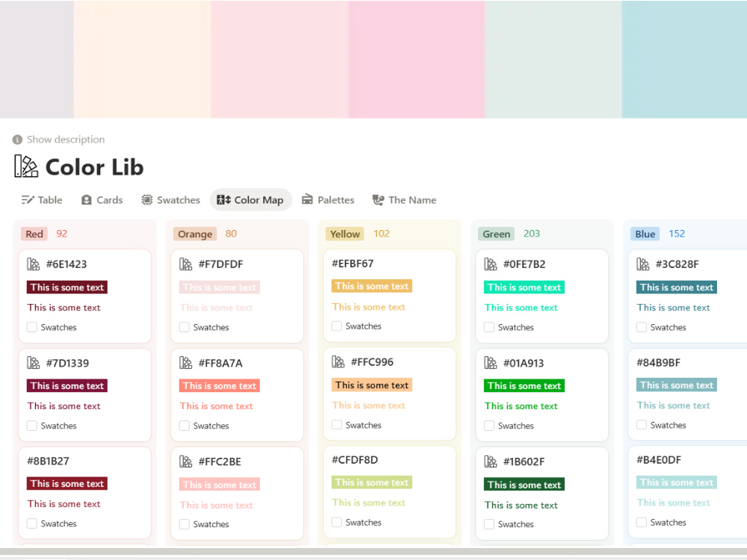This screenshot has height=560, width=747.
Task: Click the Color Lib page title
Action: (94, 167)
